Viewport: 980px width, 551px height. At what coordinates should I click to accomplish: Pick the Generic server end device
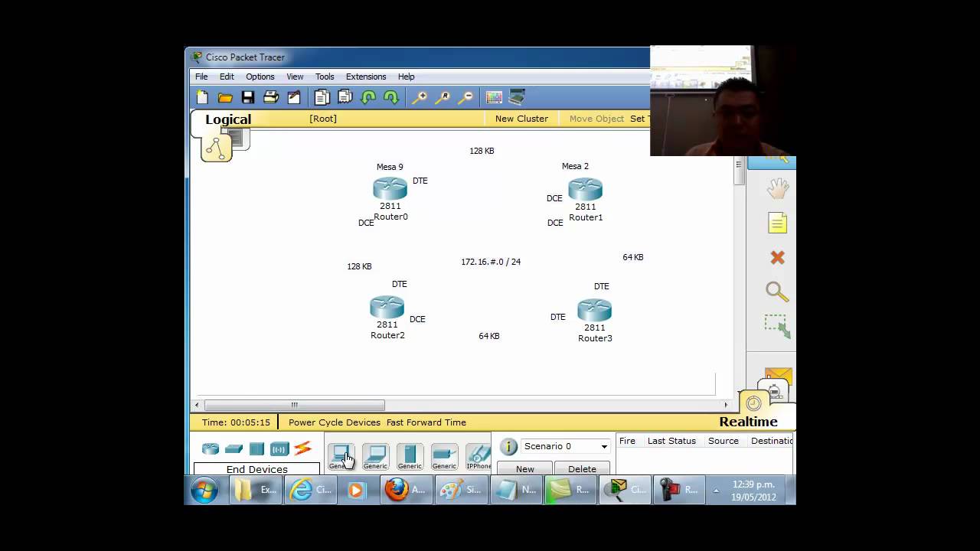pos(410,457)
